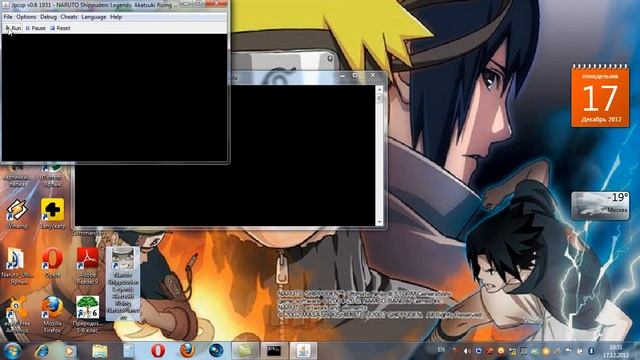Screen dimensions: 640x360
Task: Maximize the console window
Action: (355, 76)
